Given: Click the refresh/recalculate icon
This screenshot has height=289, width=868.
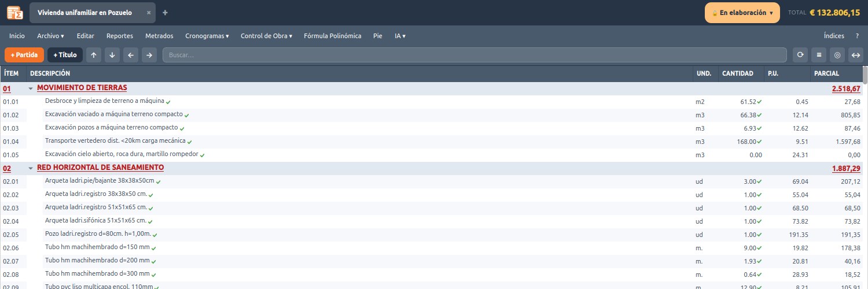Looking at the screenshot, I should point(800,55).
